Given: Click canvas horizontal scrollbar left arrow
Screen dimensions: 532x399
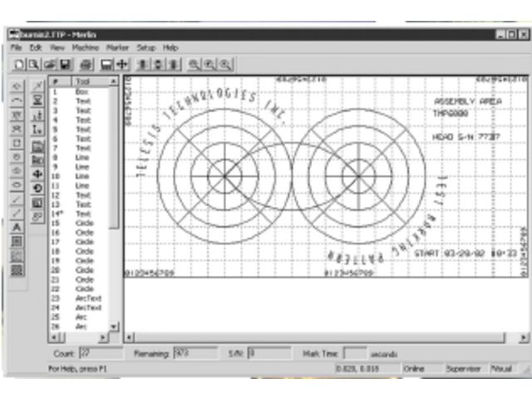Looking at the screenshot, I should pos(130,337).
